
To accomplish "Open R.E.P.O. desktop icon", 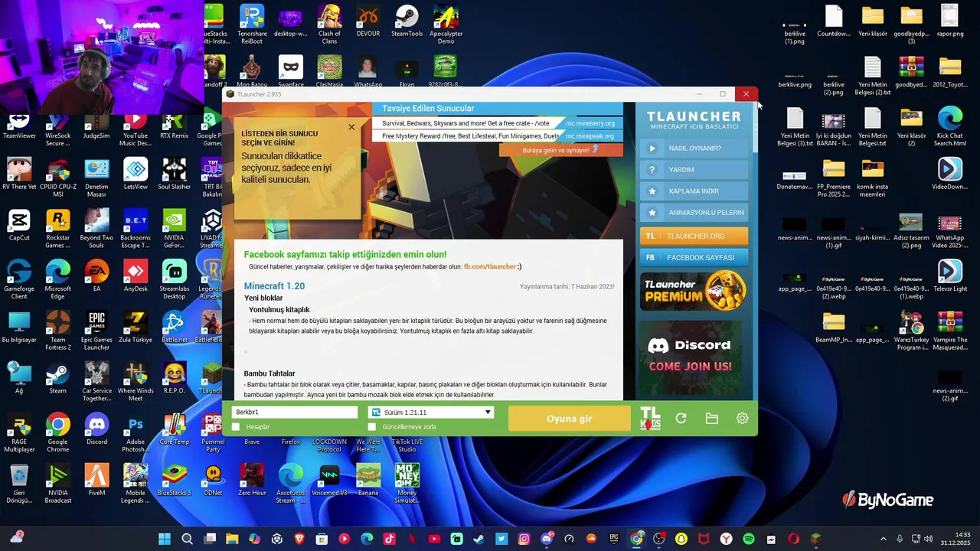I will tap(174, 378).
